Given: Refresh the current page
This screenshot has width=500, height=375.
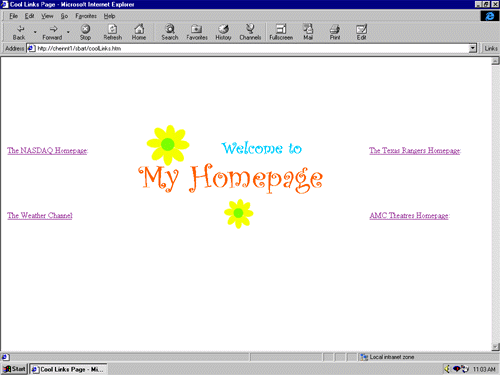Looking at the screenshot, I should 113,32.
